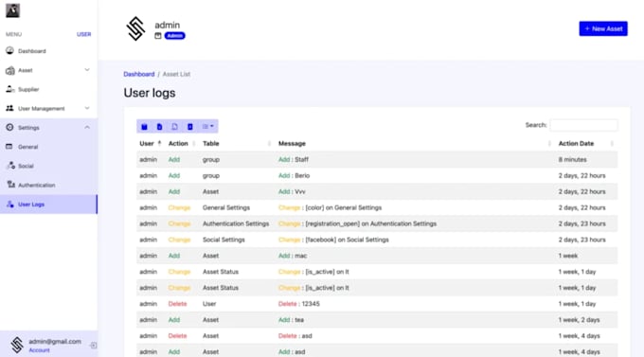The width and height of the screenshot is (644, 357).
Task: Click the Supplier person icon
Action: click(9, 89)
